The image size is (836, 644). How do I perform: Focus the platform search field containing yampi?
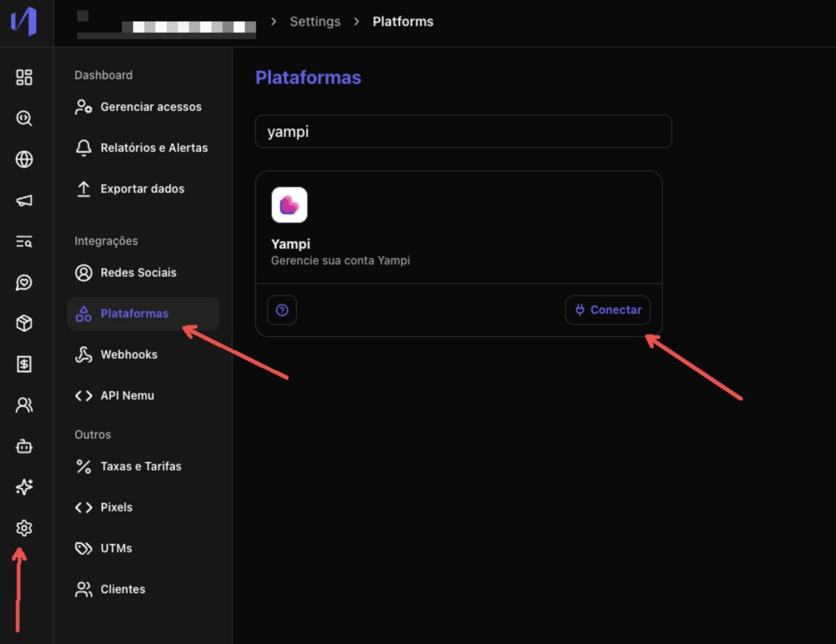pos(463,131)
